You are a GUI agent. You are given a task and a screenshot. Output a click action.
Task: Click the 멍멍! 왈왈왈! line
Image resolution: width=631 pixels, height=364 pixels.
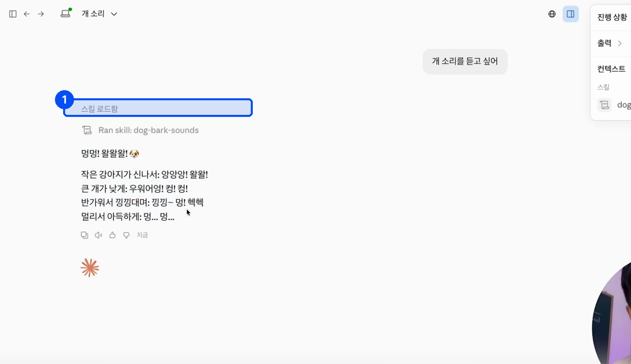tap(110, 153)
